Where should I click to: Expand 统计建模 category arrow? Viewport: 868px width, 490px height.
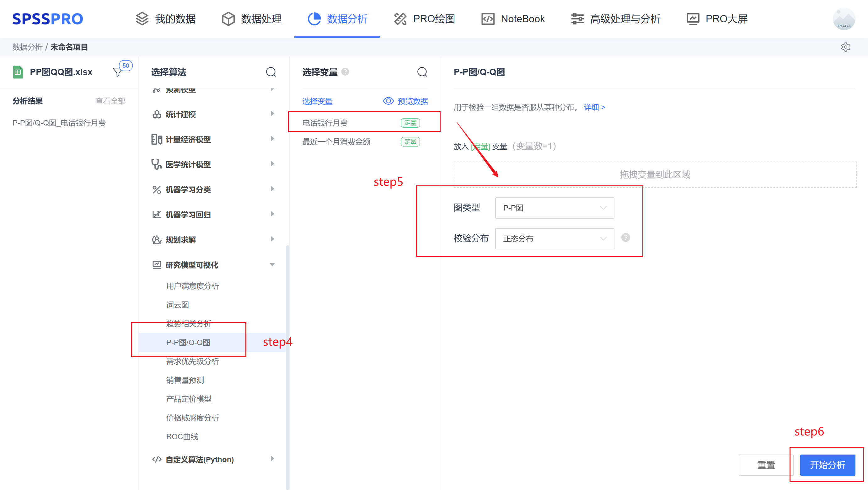(x=272, y=114)
